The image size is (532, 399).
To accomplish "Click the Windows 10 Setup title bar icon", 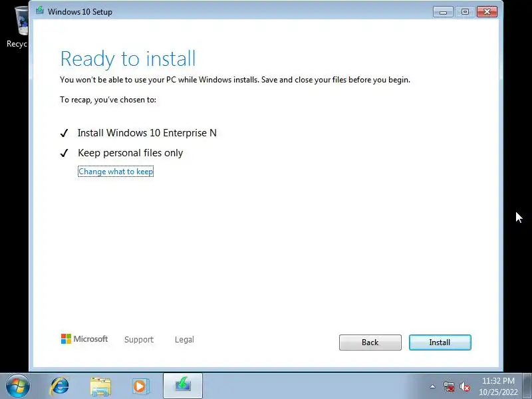I will pyautogui.click(x=40, y=10).
